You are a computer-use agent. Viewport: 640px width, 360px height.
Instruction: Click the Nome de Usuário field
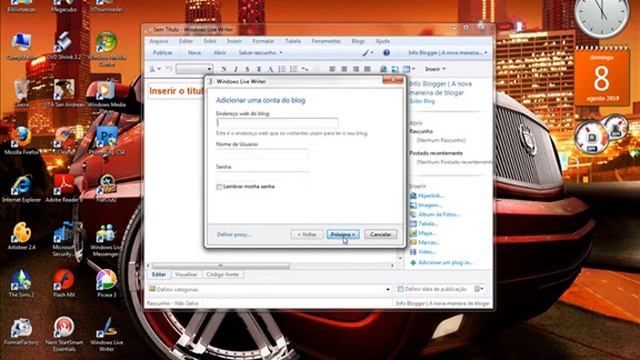(x=262, y=154)
